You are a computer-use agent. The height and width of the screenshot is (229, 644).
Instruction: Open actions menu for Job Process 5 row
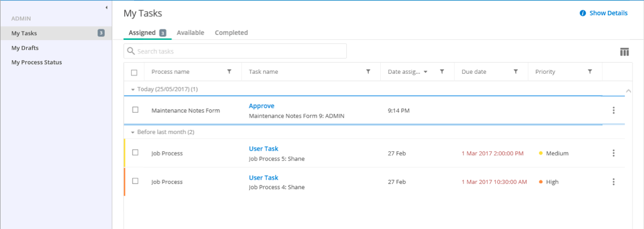pos(613,153)
